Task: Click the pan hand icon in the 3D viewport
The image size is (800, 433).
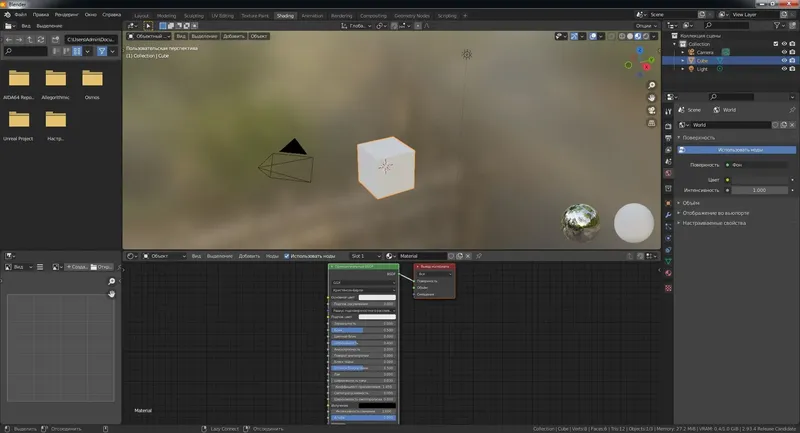Action: point(651,99)
